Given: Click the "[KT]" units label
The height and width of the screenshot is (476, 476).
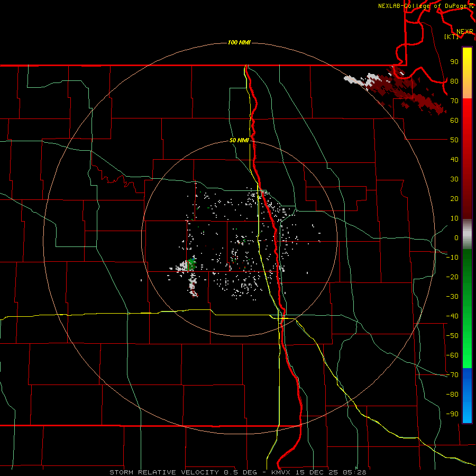Looking at the screenshot, I should (x=451, y=36).
